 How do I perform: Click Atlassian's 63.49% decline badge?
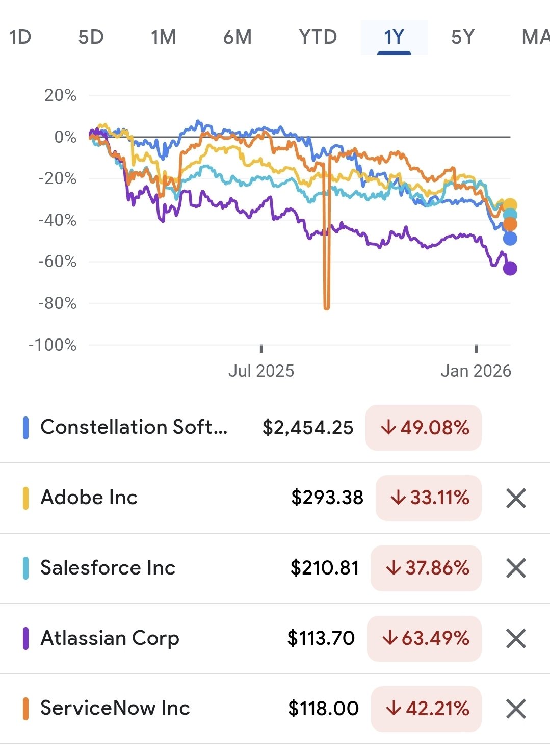coord(424,638)
